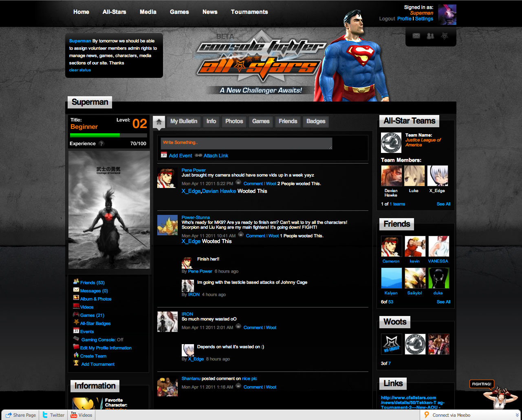Open the Media menu
The height and width of the screenshot is (420, 522).
tap(148, 12)
